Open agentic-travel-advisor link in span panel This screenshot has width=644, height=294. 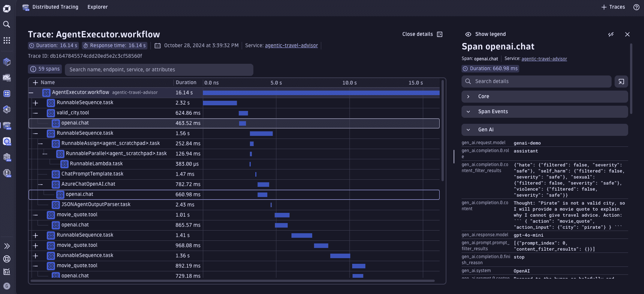[x=544, y=59]
